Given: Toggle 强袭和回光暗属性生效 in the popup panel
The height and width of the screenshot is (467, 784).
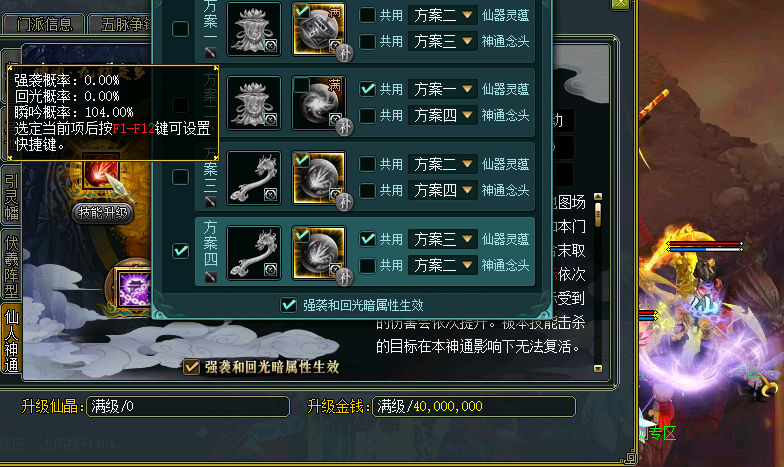Looking at the screenshot, I should click(288, 304).
